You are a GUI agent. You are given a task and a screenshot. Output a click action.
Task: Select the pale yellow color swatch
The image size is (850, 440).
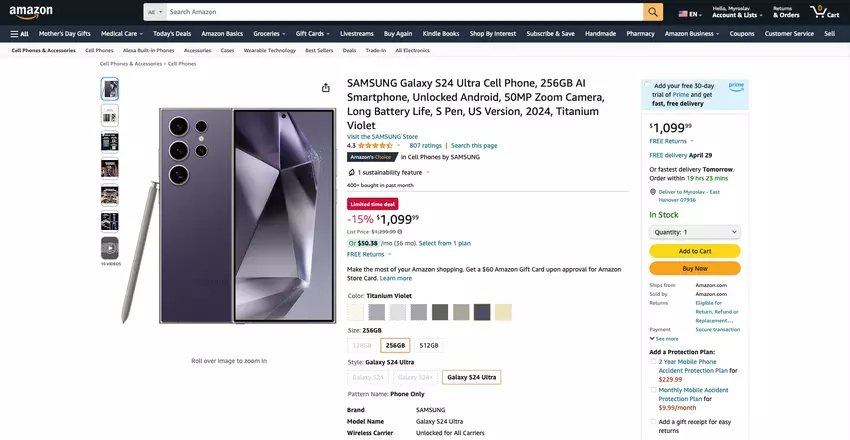pyautogui.click(x=503, y=312)
